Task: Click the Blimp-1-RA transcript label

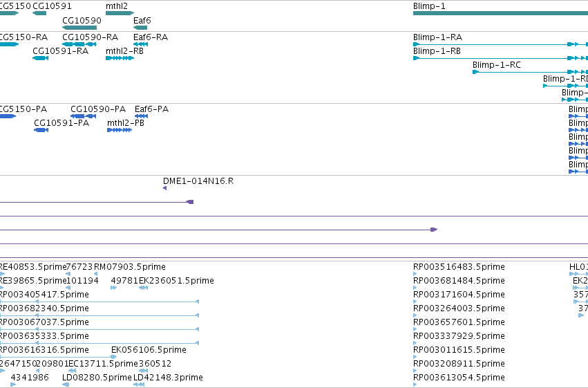Action: pos(437,37)
